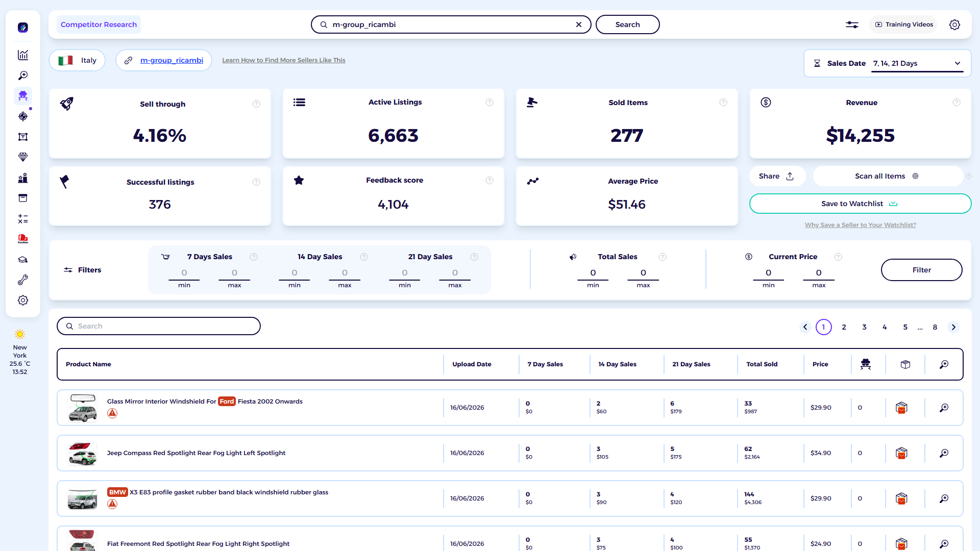Screen dimensions: 980x551
Task: Open the Italy country selector
Action: click(77, 60)
